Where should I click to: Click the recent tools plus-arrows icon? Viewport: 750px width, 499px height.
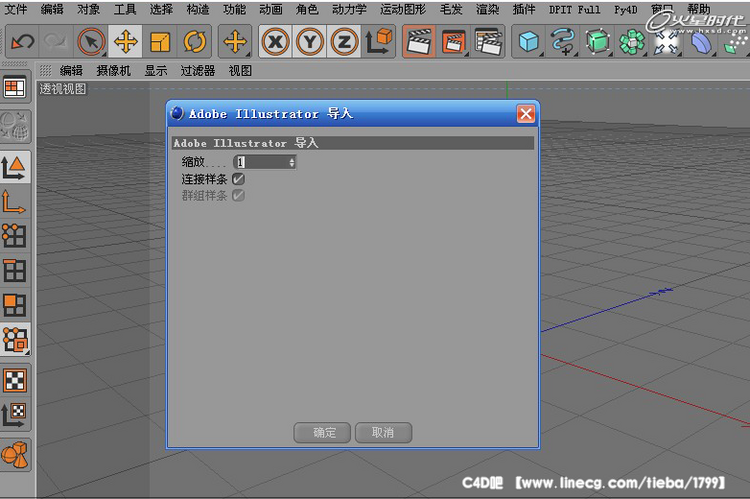click(x=235, y=42)
